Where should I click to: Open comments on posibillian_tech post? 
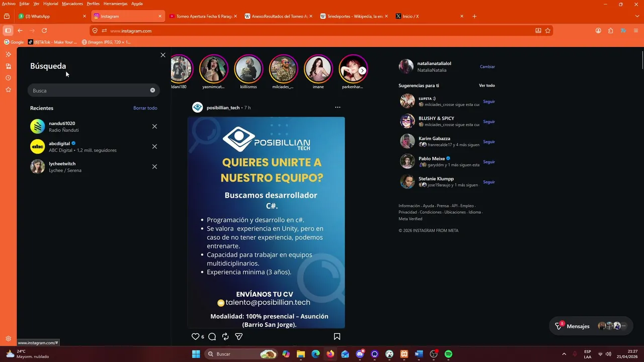point(212,336)
